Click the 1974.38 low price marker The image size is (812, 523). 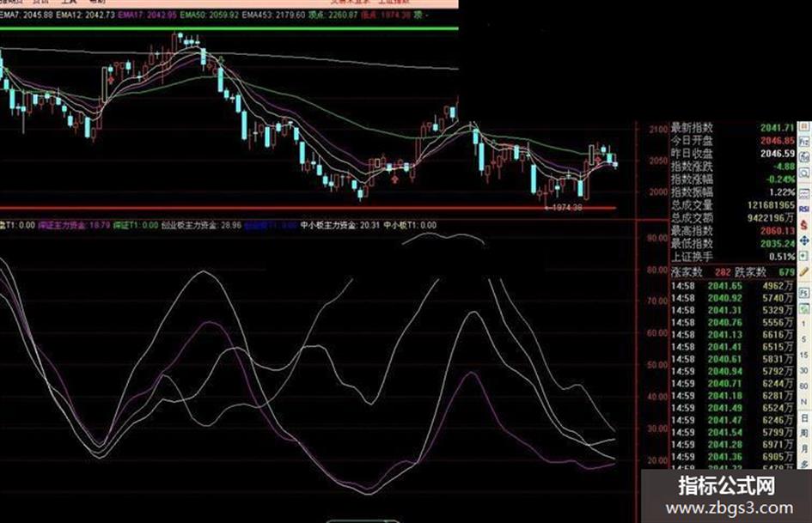click(567, 208)
